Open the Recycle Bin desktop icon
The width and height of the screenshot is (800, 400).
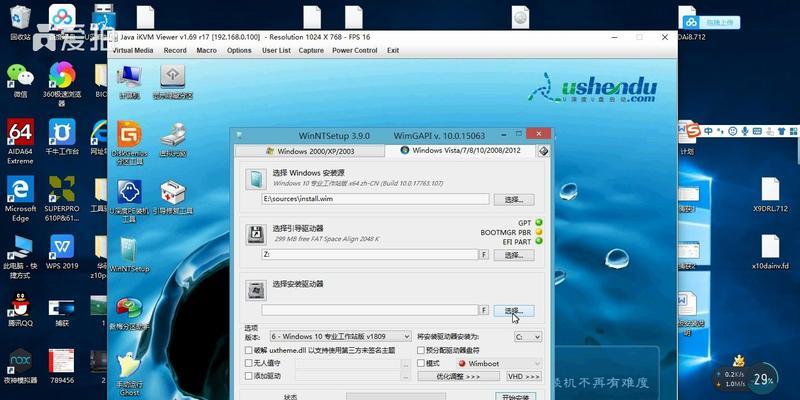[x=20, y=20]
